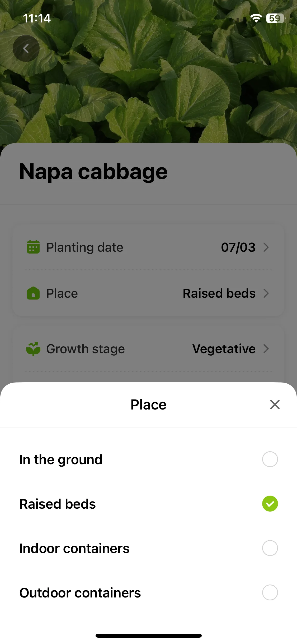Tap the Wi-Fi status icon
This screenshot has width=297, height=644.
pos(256,18)
